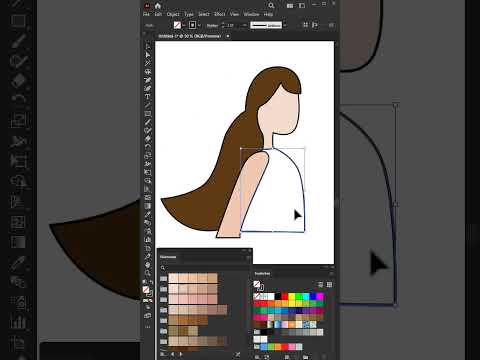This screenshot has width=480, height=360.
Task: Open the workspace switcher icon
Action: (302, 6)
